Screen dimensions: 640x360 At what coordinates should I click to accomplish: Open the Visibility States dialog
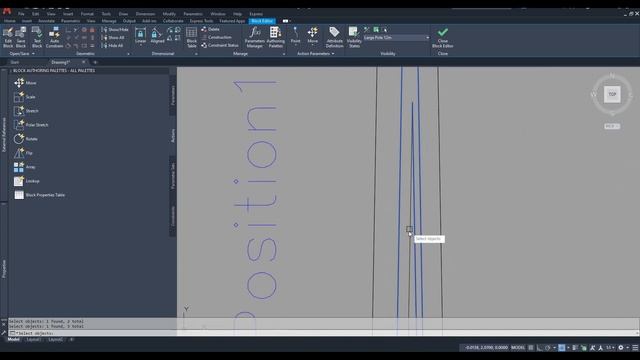(354, 37)
